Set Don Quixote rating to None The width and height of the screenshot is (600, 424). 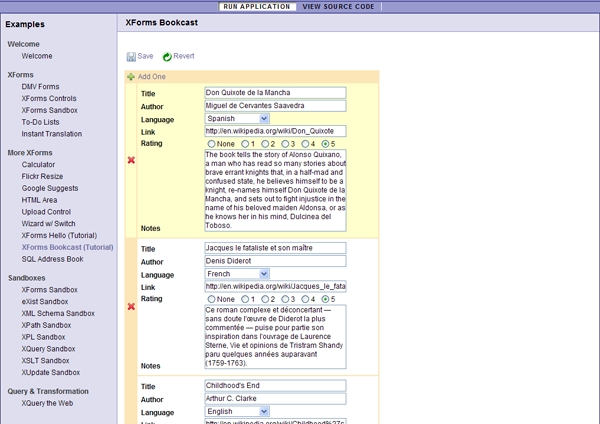[210, 143]
